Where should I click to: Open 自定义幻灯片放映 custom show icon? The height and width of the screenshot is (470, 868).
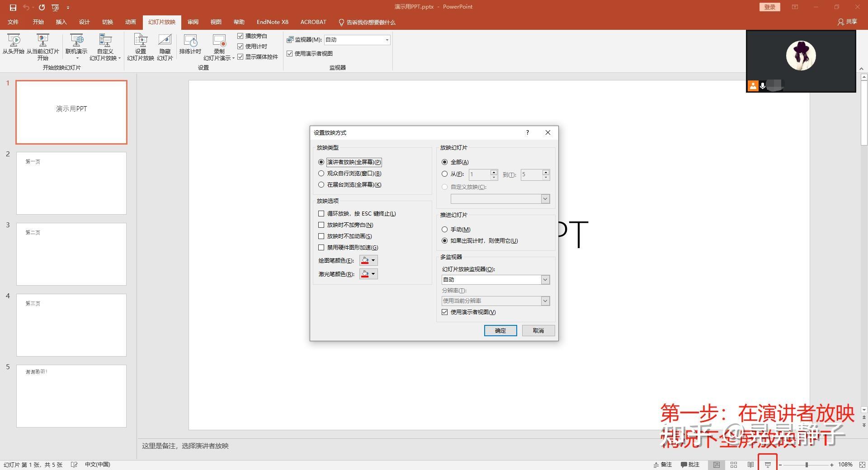click(x=105, y=47)
